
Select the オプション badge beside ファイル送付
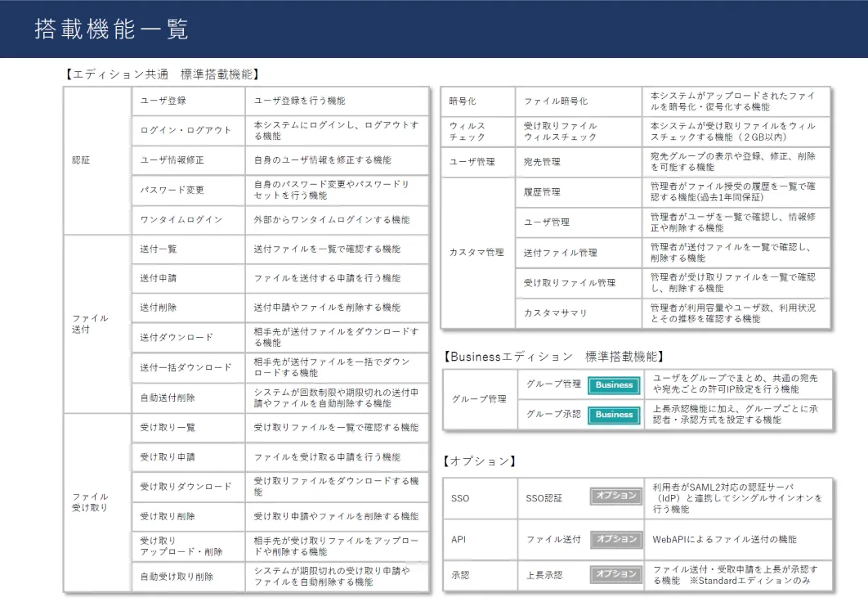[616, 539]
